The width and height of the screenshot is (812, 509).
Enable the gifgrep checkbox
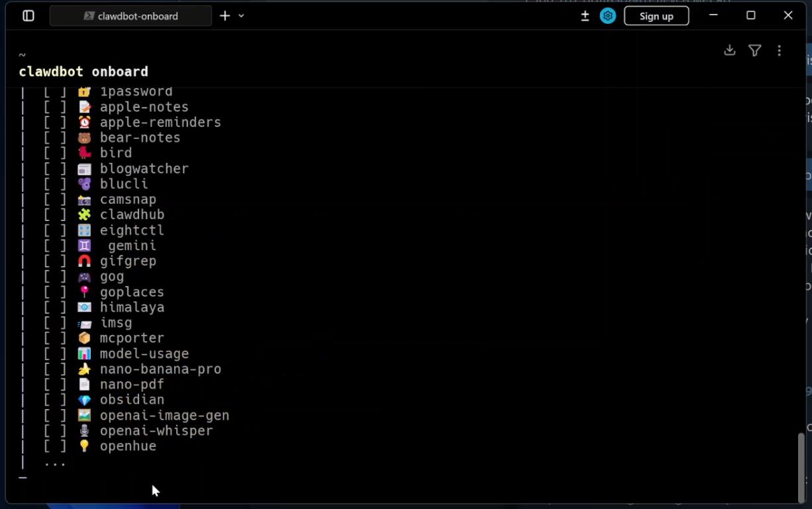(x=55, y=261)
